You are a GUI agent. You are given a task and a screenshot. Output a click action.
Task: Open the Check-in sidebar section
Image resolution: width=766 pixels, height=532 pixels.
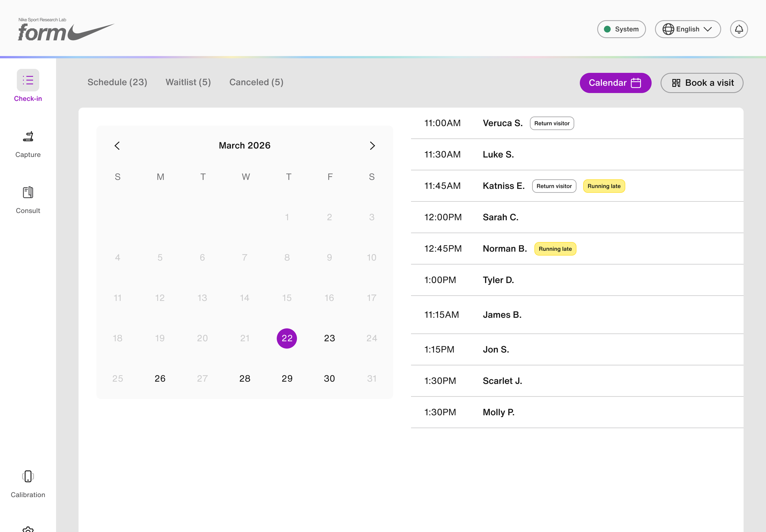pos(28,86)
